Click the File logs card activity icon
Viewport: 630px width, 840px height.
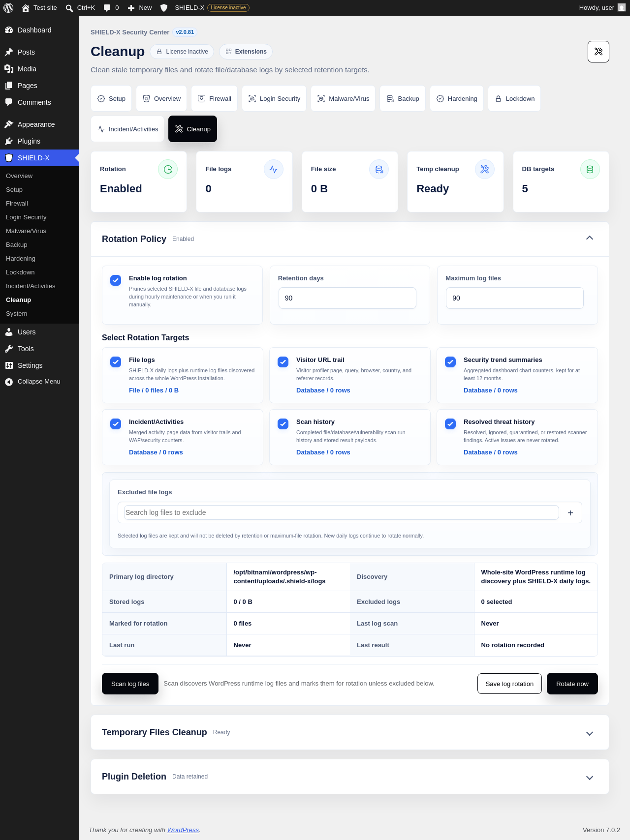(x=274, y=169)
